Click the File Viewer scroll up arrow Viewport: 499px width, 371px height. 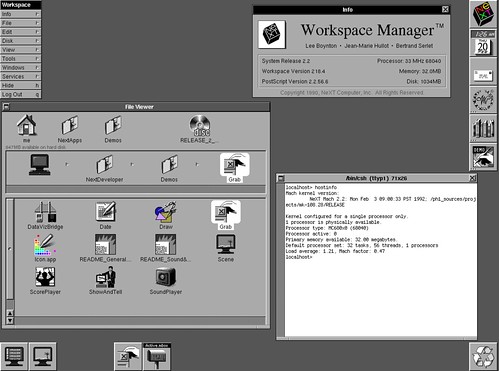[x=10, y=313]
